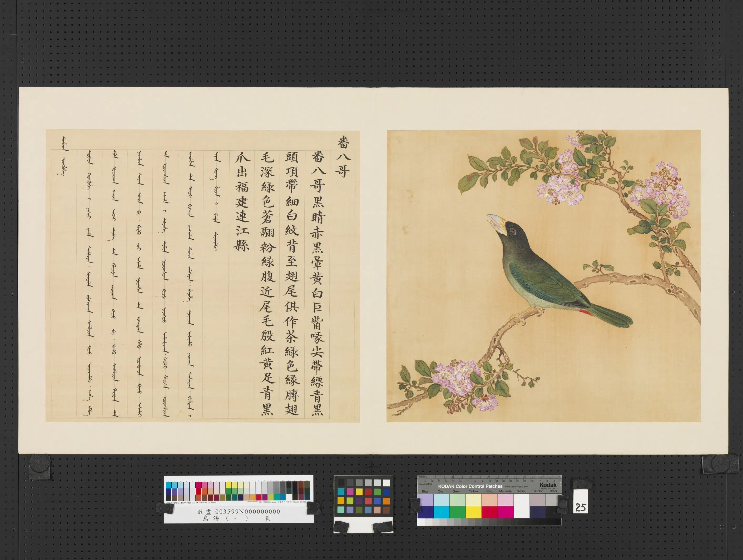Image resolution: width=743 pixels, height=560 pixels.
Task: Click the short text column '爪出福建連江縣'
Action: pyautogui.click(x=242, y=202)
